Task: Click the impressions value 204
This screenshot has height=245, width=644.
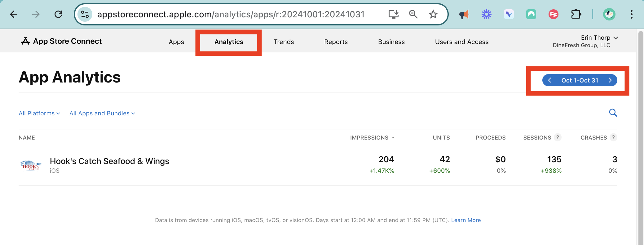Action: [386, 159]
